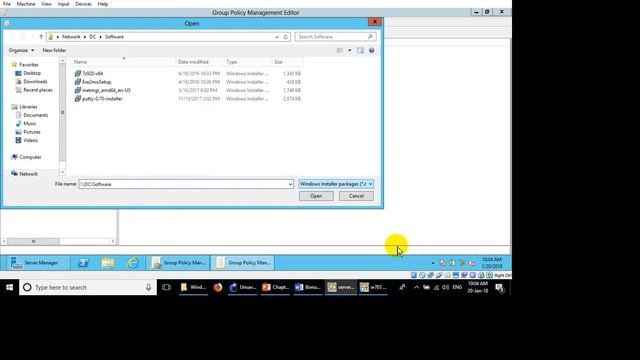Select Downloads in the navigation pane

35,82
